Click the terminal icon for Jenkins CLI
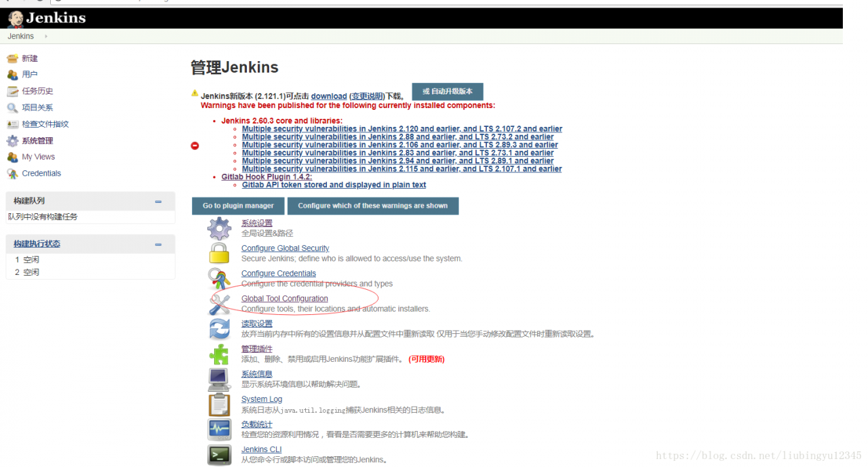868x467 pixels. click(219, 454)
